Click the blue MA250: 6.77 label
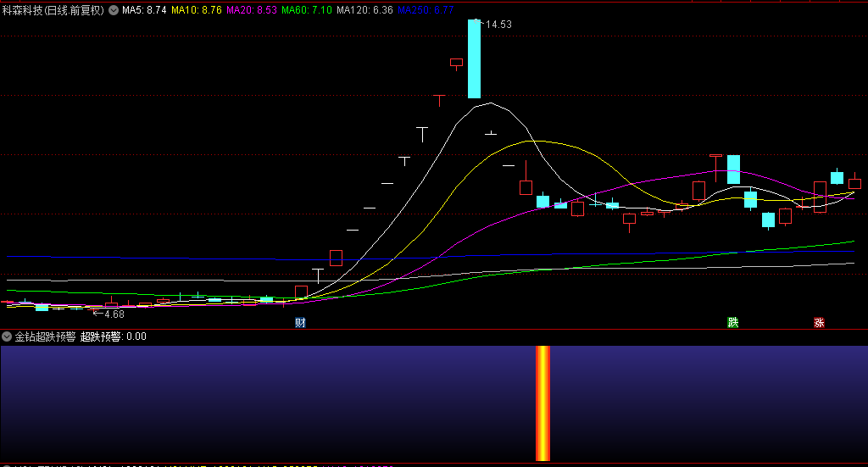 click(x=426, y=10)
